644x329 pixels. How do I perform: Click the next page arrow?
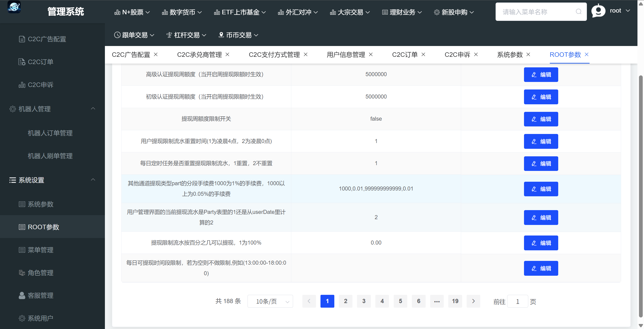click(x=473, y=301)
